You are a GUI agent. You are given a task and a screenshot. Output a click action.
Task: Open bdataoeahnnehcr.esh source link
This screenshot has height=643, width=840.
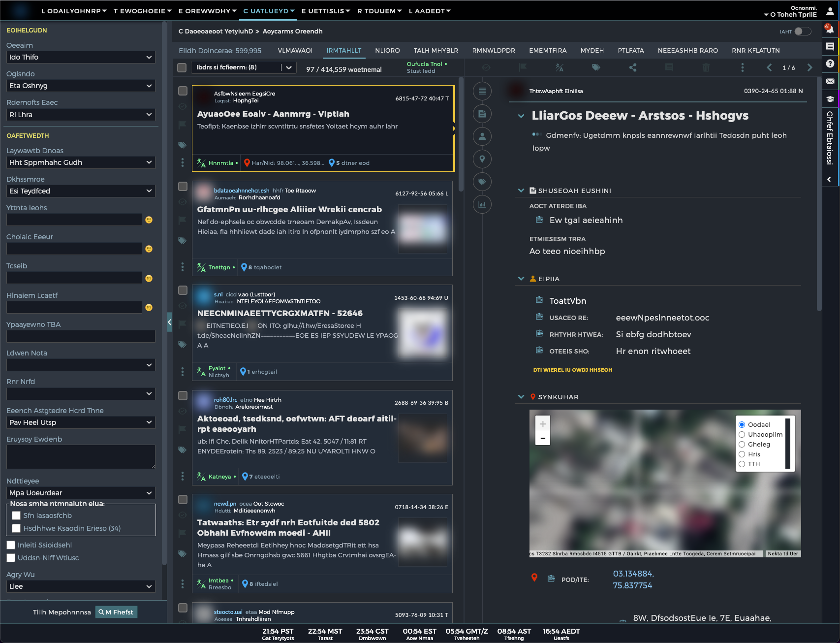[x=242, y=191]
